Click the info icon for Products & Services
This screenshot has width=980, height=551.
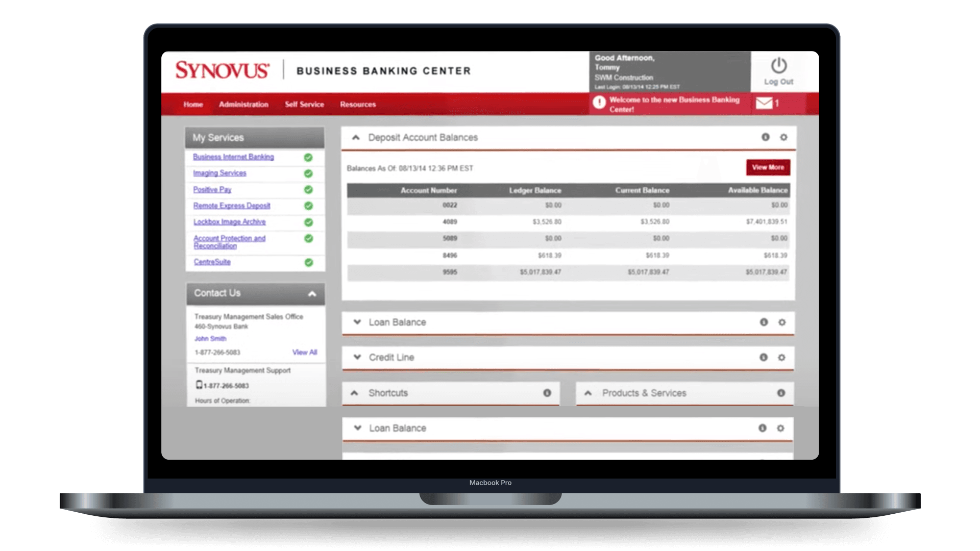780,393
